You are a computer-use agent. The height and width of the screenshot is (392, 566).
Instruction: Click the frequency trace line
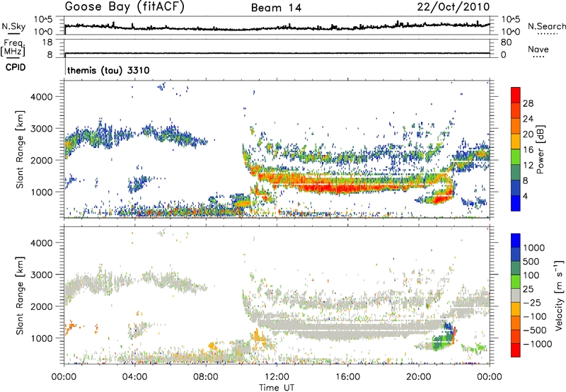click(277, 53)
